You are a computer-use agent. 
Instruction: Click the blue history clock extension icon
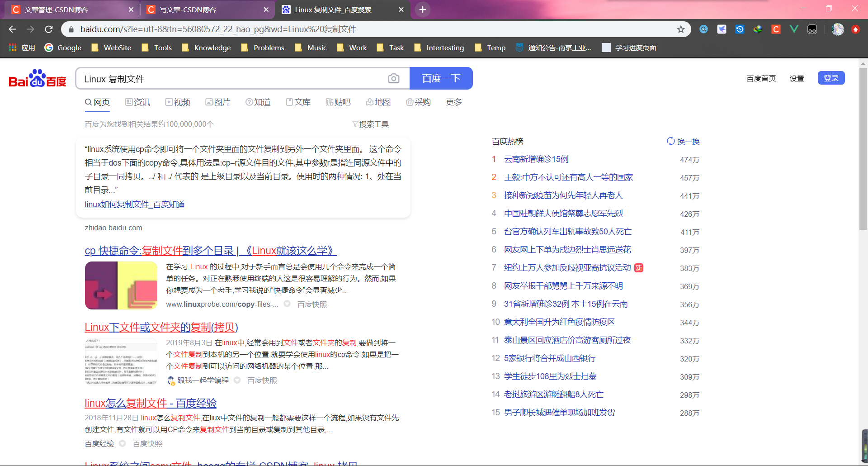pos(740,29)
